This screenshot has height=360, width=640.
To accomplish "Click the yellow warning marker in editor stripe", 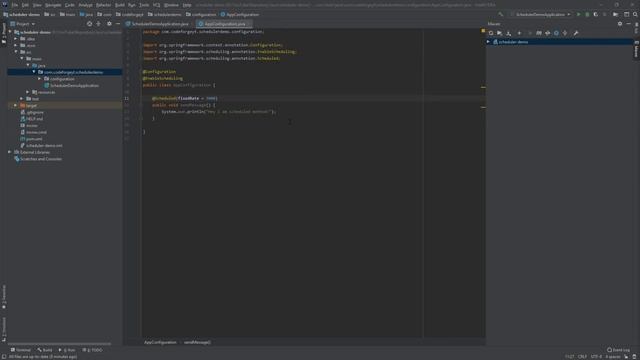I will pyautogui.click(x=483, y=31).
